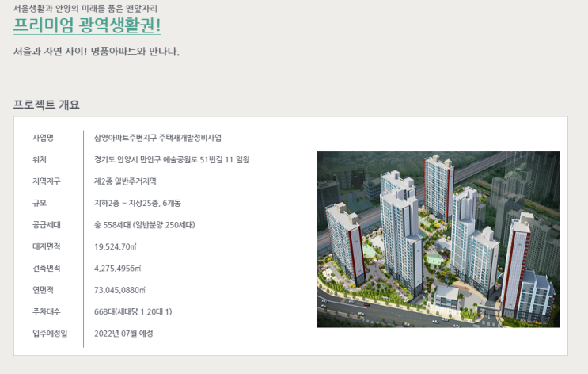588x374 pixels.
Task: Click the '규모' row label
Action: [40, 203]
